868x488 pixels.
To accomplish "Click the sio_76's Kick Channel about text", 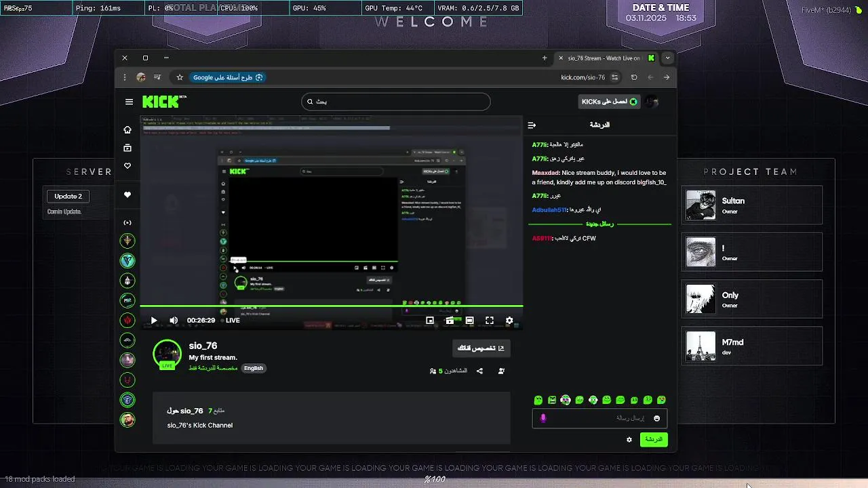I will [200, 426].
